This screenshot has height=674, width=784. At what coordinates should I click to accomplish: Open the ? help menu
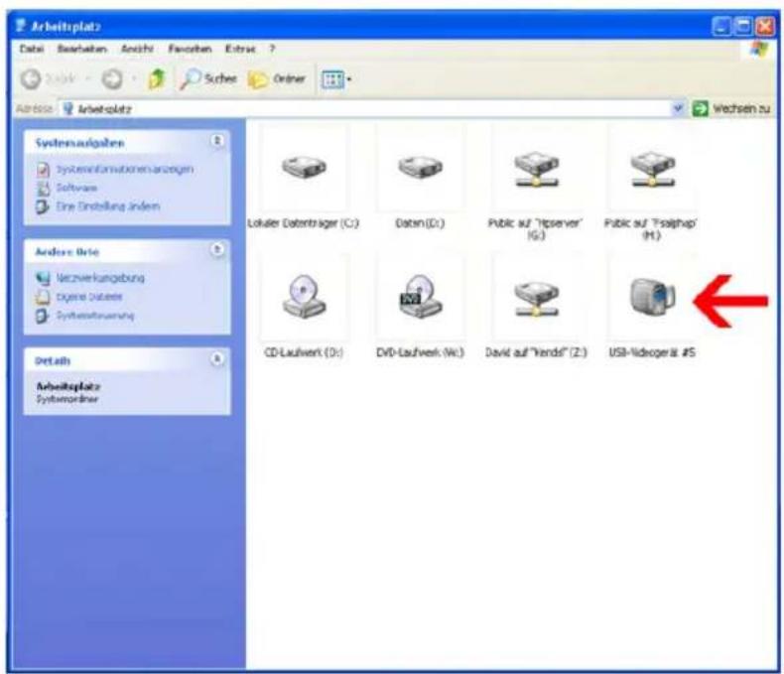point(273,49)
